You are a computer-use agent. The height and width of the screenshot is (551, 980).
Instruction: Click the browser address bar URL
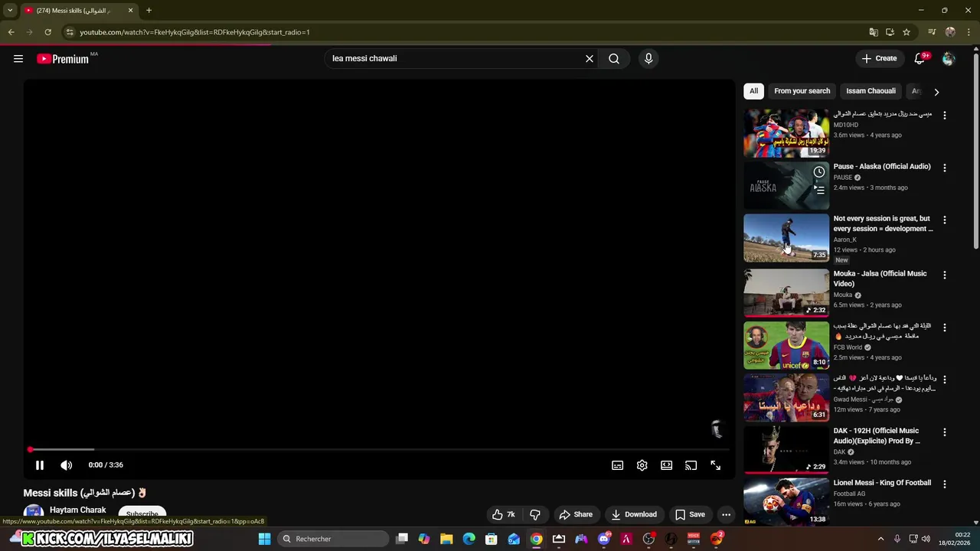point(195,32)
